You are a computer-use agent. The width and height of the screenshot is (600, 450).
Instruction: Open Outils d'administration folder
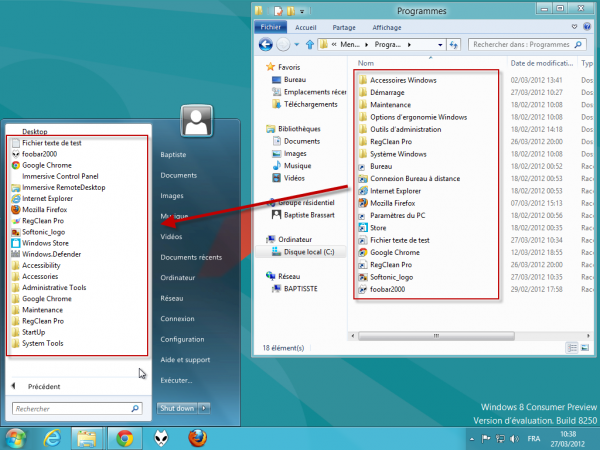[400, 129]
